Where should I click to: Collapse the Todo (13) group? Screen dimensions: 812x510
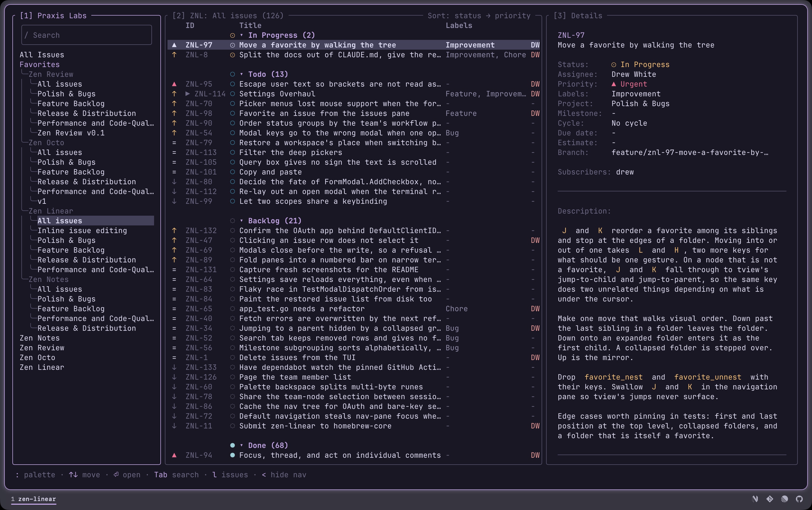[x=241, y=74]
